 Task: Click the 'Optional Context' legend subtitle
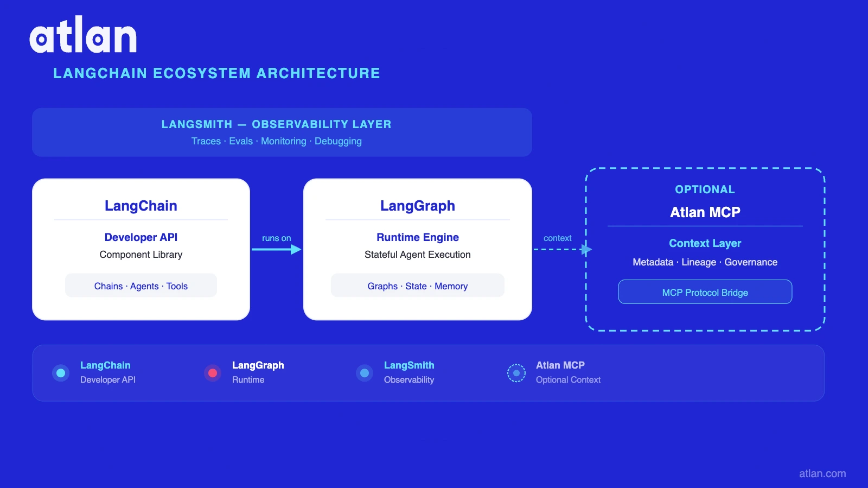568,380
